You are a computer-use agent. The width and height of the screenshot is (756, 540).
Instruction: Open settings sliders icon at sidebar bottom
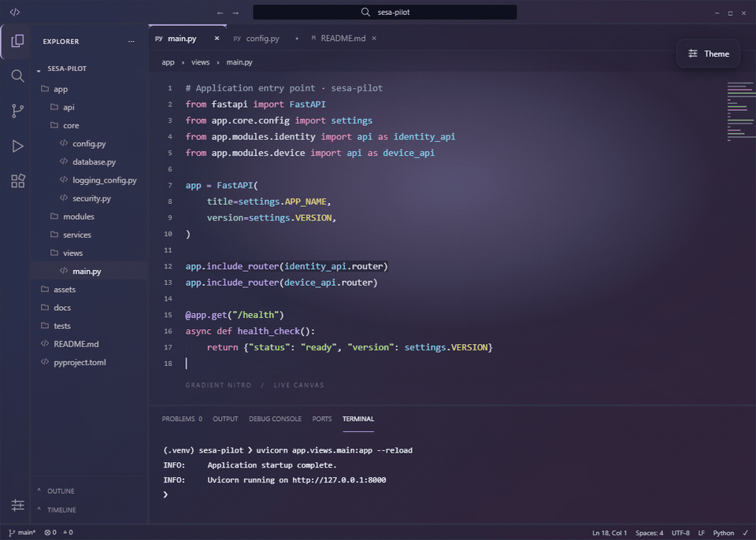18,505
